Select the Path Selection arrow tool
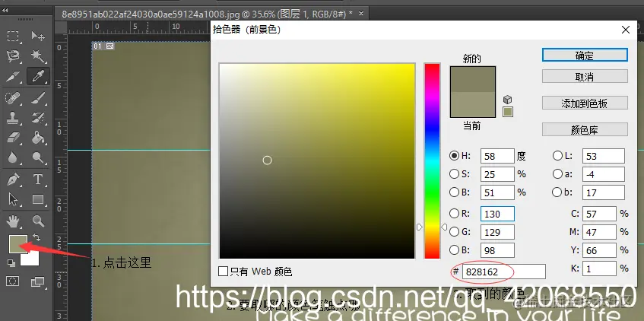The height and width of the screenshot is (321, 644). 13,200
